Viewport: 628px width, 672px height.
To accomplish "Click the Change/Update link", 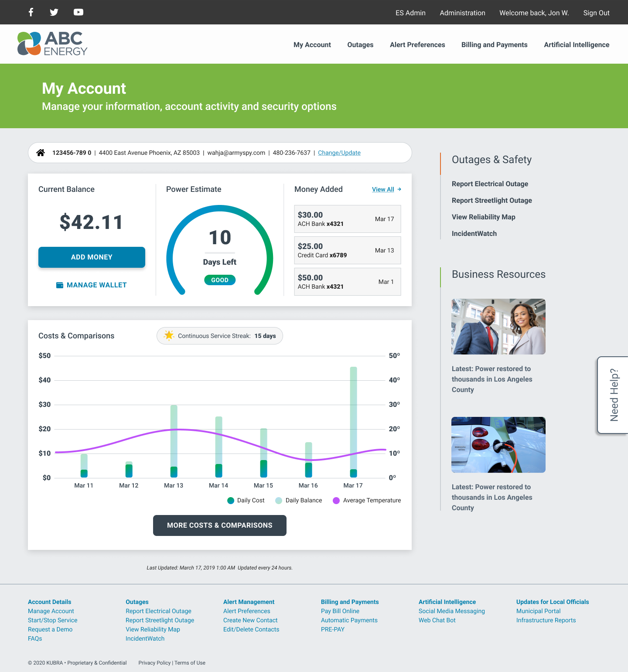I will (339, 153).
